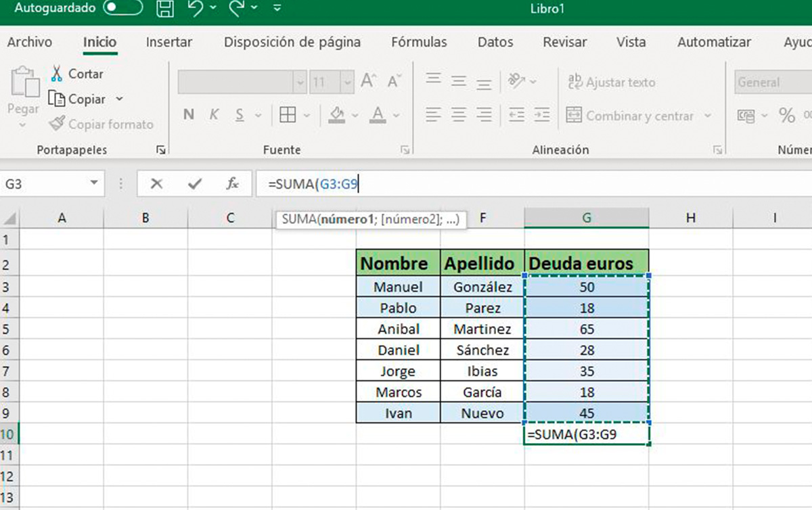Click the Select All corner triangle
812x510 pixels.
[x=10, y=218]
